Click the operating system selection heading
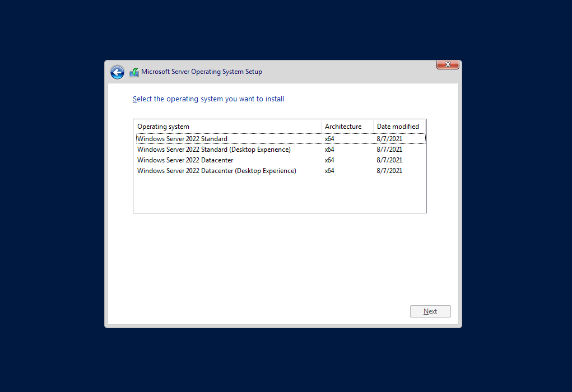The image size is (572, 392). pyautogui.click(x=208, y=99)
